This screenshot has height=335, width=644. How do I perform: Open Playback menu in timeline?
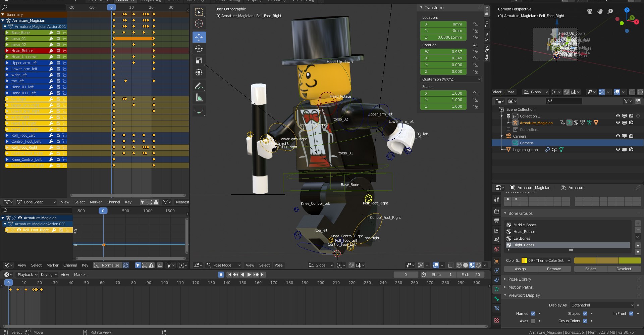[27, 275]
